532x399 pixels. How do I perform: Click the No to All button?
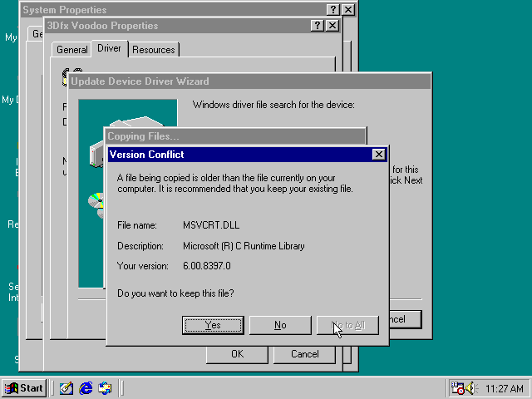[347, 325]
